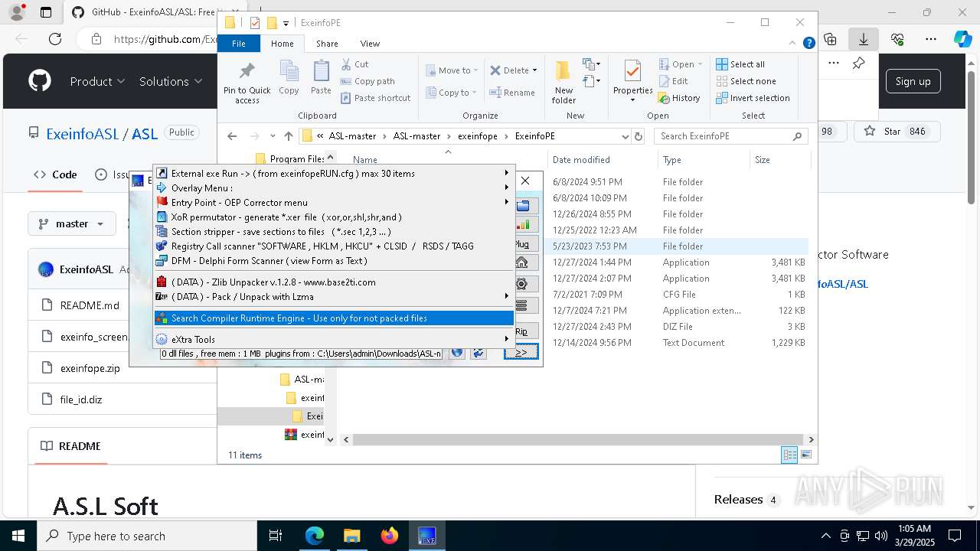The image size is (980, 551).
Task: Expand the master branch dropdown
Action: pos(71,223)
